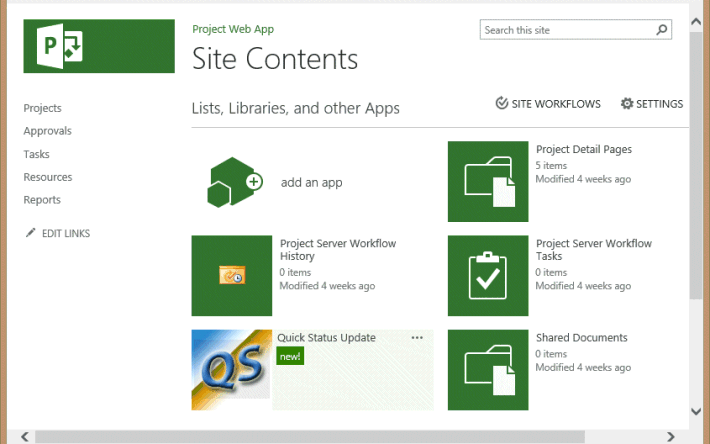Click the Project Web App logo

tap(99, 46)
